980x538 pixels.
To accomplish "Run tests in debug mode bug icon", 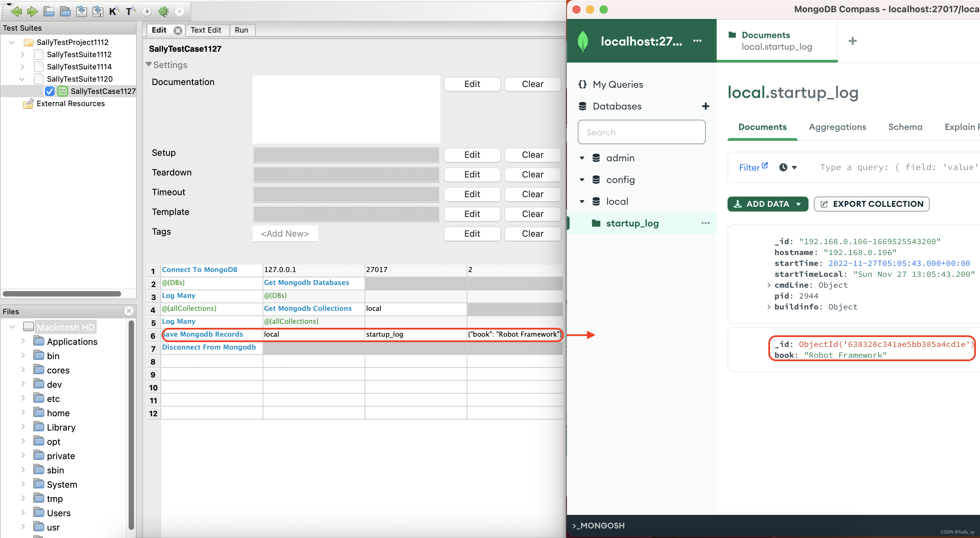I will point(164,12).
